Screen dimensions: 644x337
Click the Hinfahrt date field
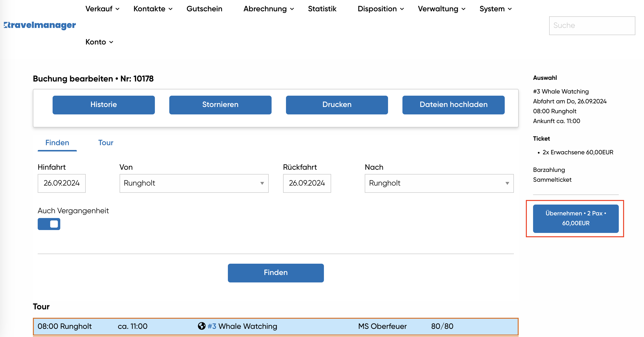tap(61, 183)
